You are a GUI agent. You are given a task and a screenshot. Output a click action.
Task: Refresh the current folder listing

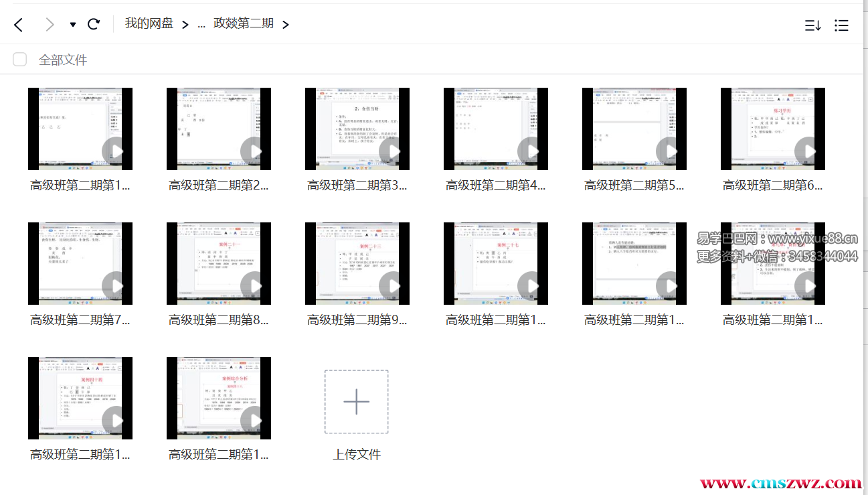click(x=94, y=24)
